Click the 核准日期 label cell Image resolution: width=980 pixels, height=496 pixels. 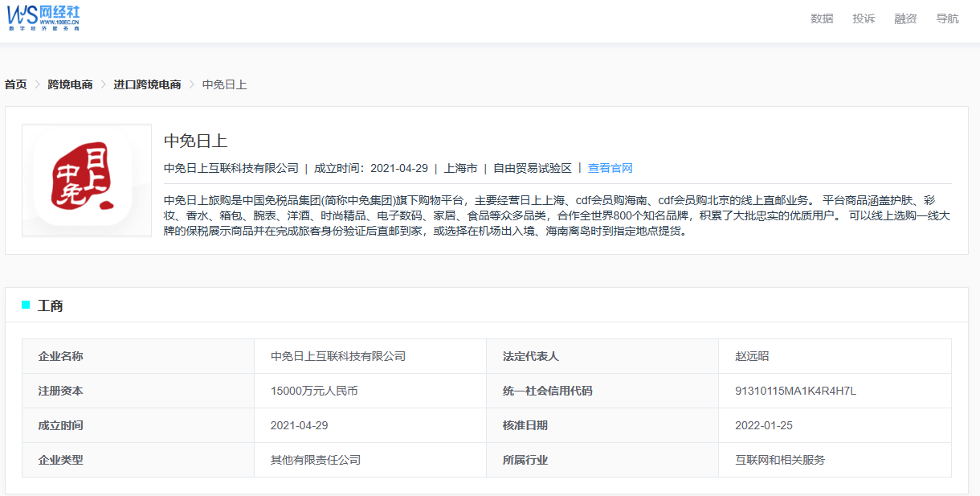click(x=602, y=425)
